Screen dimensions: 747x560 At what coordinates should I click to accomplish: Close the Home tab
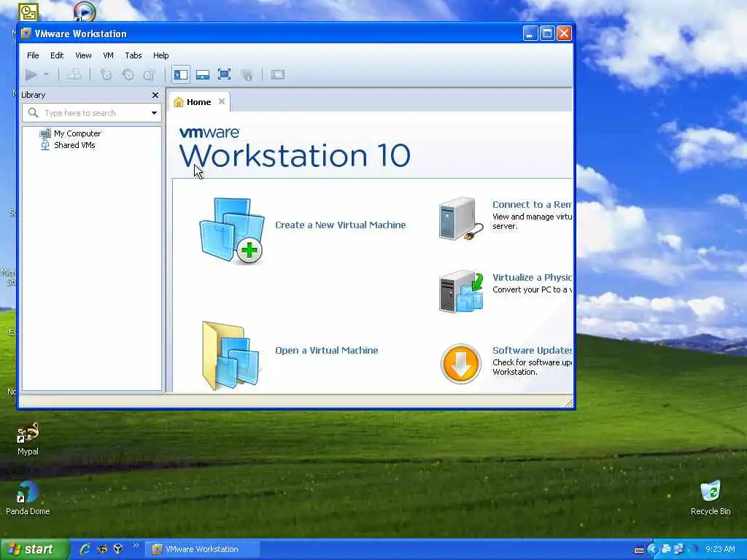(x=222, y=101)
